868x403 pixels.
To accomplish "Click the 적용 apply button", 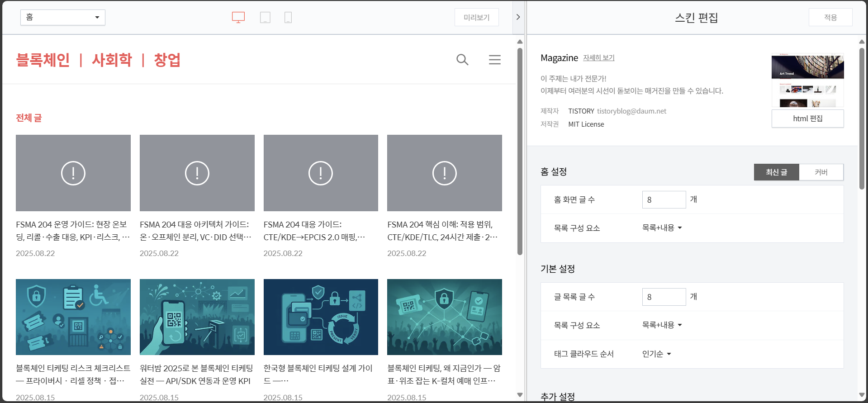I will point(830,17).
